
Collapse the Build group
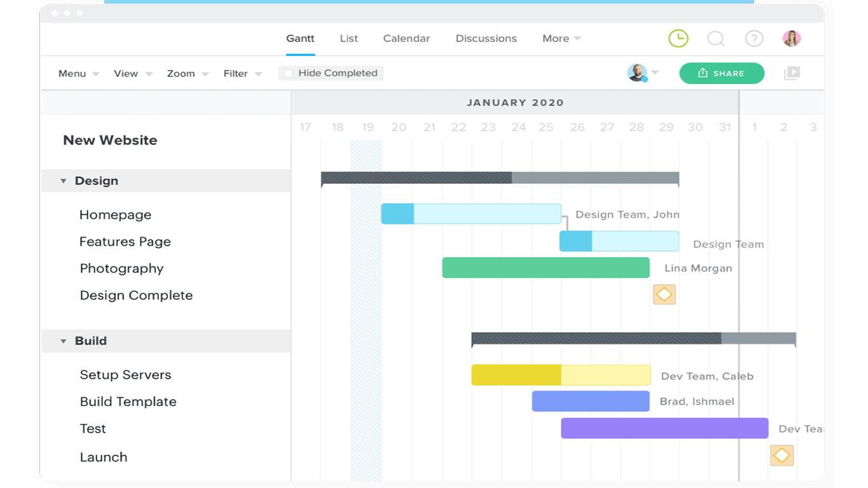point(64,342)
